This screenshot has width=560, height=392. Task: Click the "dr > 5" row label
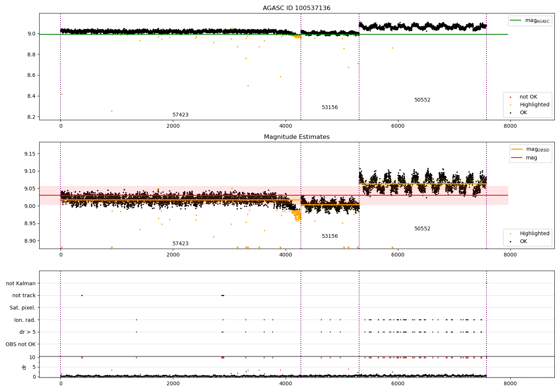28,332
